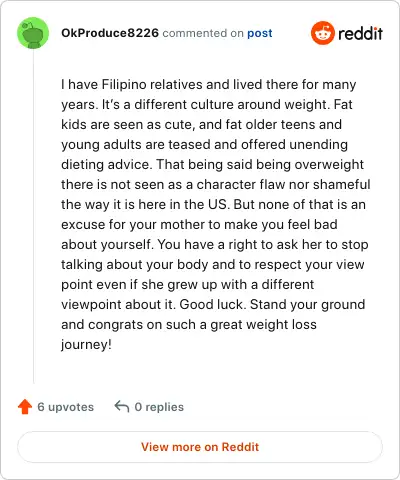400x480 pixels.
Task: Click the words "Stand your ground" in comment
Action: 307,305
